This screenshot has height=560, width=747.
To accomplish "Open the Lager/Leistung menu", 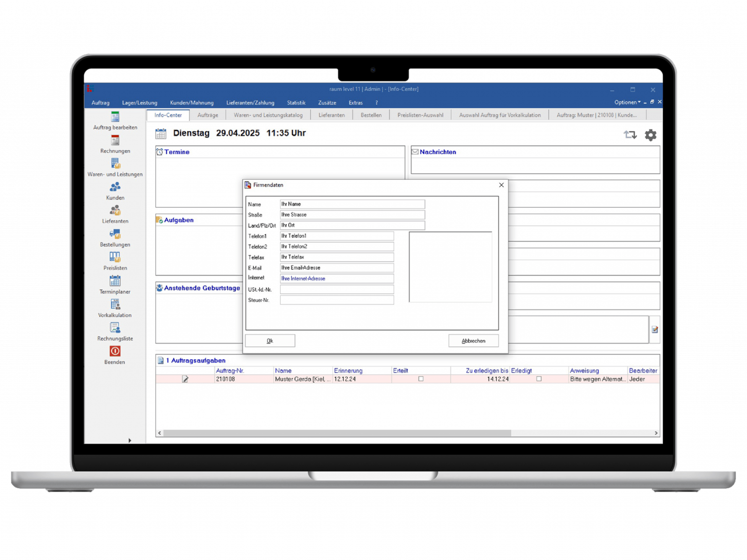I will [x=140, y=103].
